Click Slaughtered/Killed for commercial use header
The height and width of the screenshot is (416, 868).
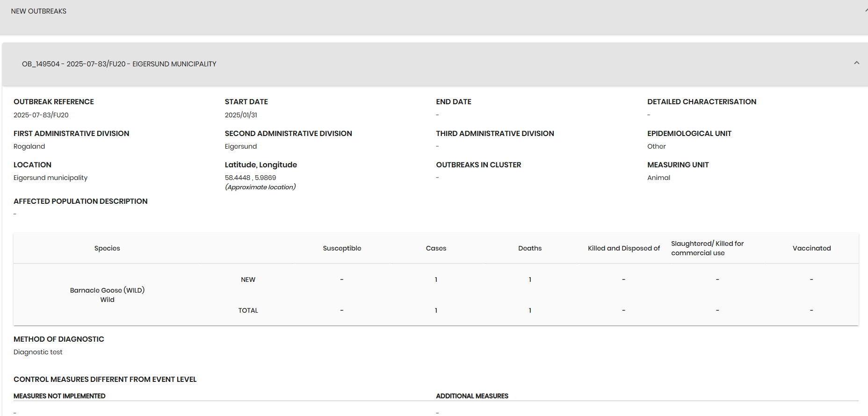(x=707, y=248)
